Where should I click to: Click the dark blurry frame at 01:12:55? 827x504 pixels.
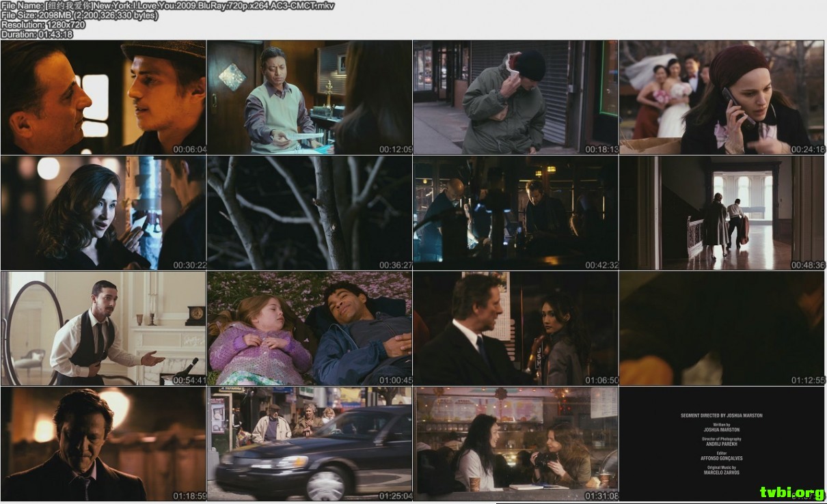722,328
